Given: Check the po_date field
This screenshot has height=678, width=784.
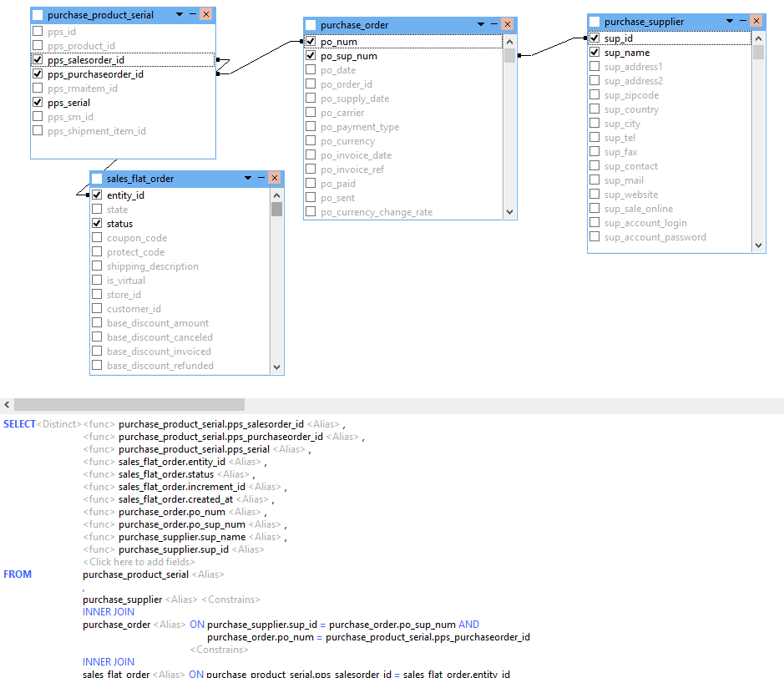Looking at the screenshot, I should pos(311,69).
